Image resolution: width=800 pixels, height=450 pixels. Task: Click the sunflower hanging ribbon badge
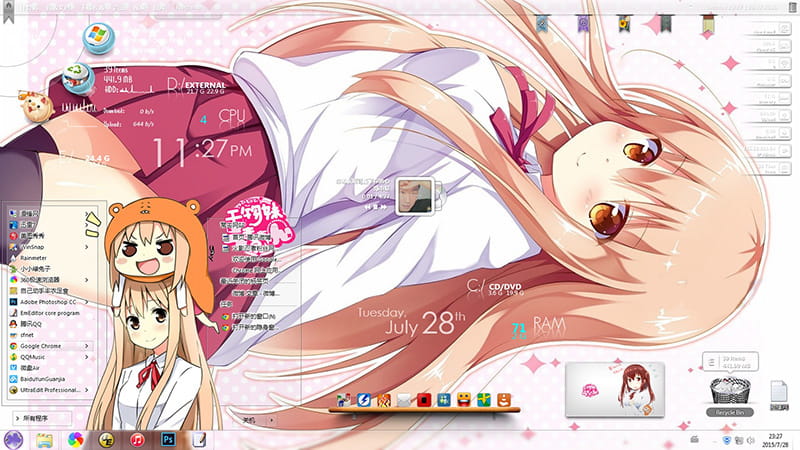(x=623, y=23)
